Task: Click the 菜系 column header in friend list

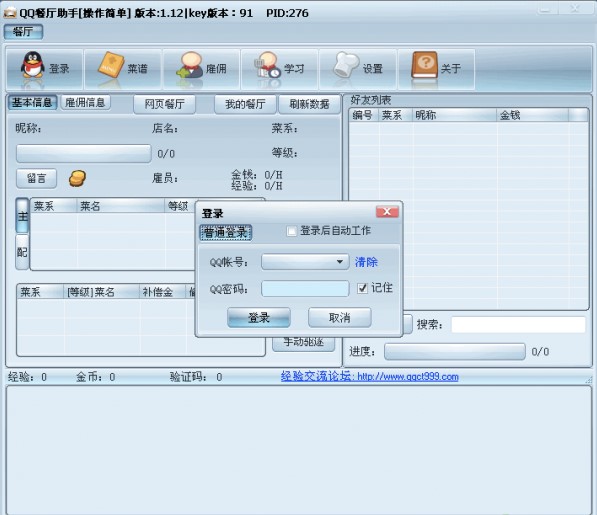Action: pos(395,115)
